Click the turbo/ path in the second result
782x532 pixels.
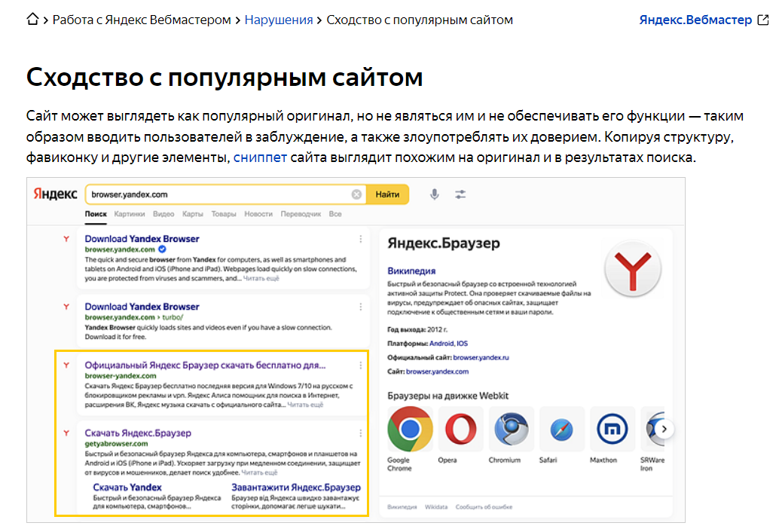pyautogui.click(x=173, y=317)
